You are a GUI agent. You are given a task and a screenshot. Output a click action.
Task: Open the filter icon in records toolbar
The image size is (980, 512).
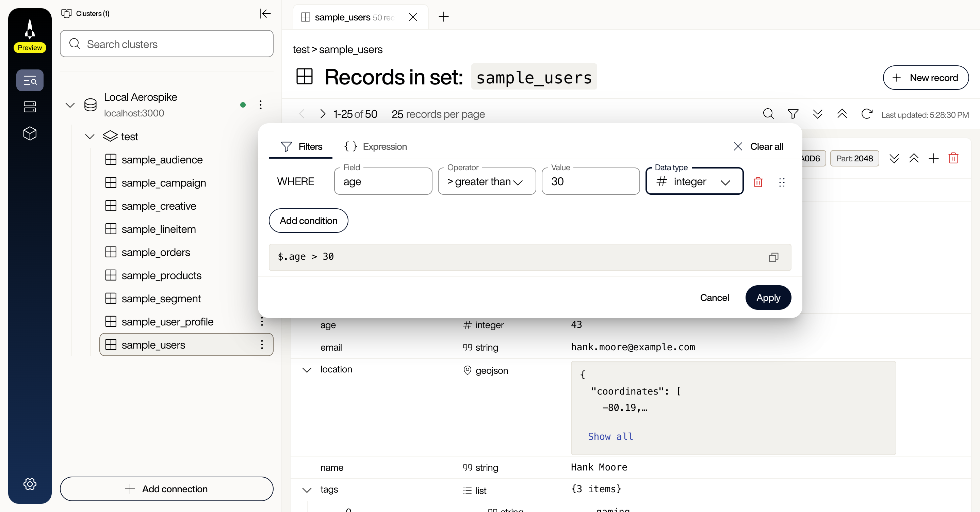point(793,114)
